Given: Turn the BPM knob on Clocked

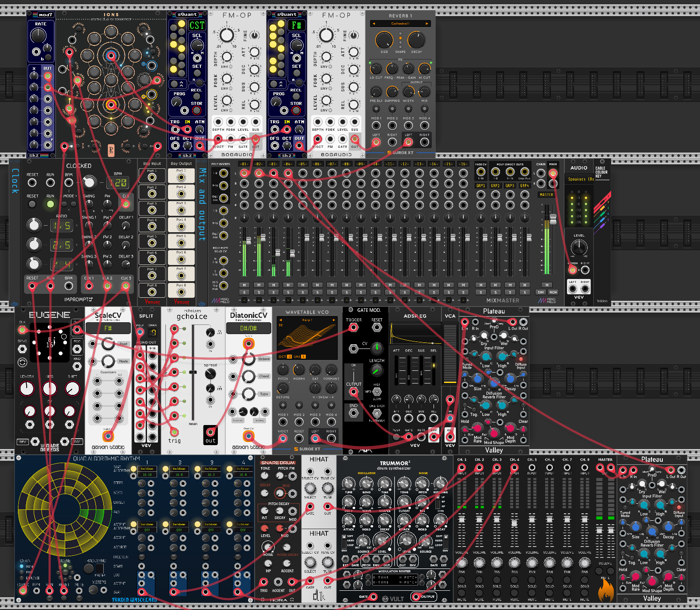Looking at the screenshot, I should 89,182.
